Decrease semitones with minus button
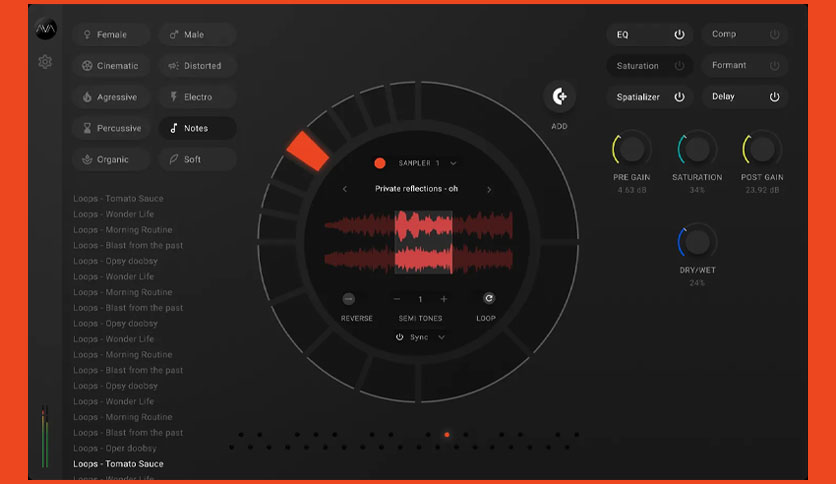 (x=397, y=299)
